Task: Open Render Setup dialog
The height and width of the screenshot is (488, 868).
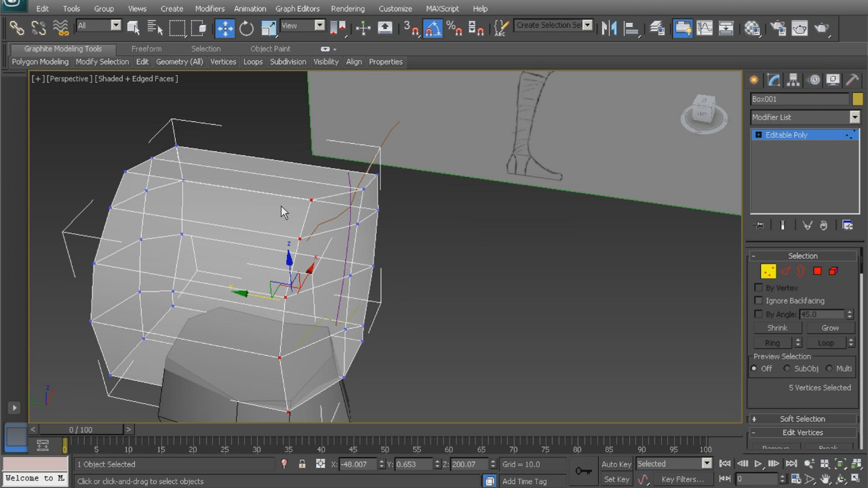Action: coord(778,28)
